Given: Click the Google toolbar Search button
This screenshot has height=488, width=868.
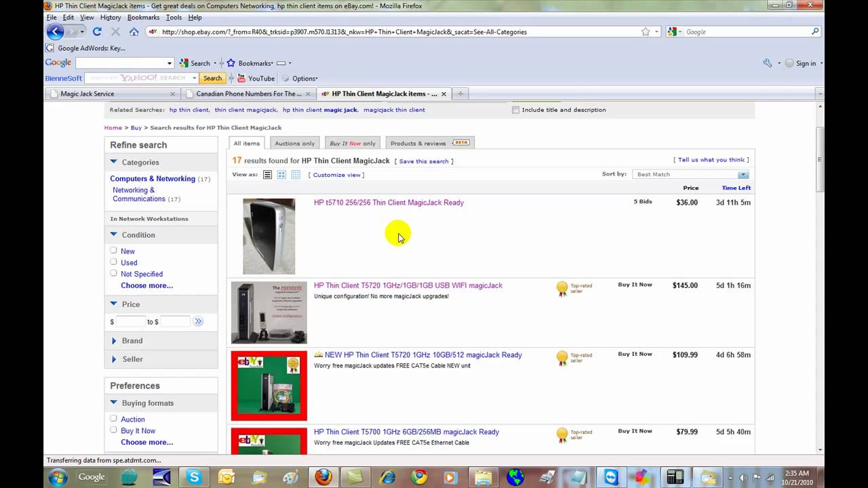Looking at the screenshot, I should point(195,63).
